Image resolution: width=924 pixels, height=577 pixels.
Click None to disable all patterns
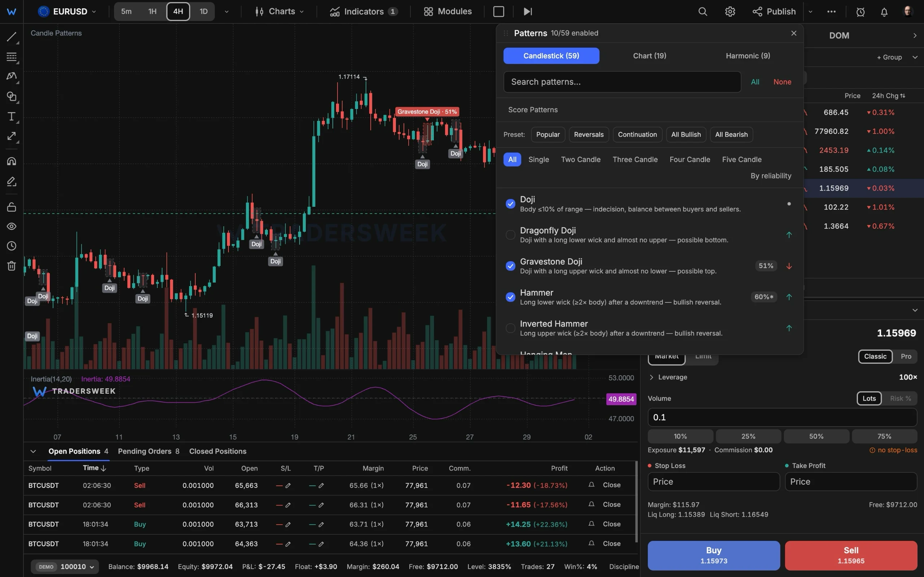point(782,82)
